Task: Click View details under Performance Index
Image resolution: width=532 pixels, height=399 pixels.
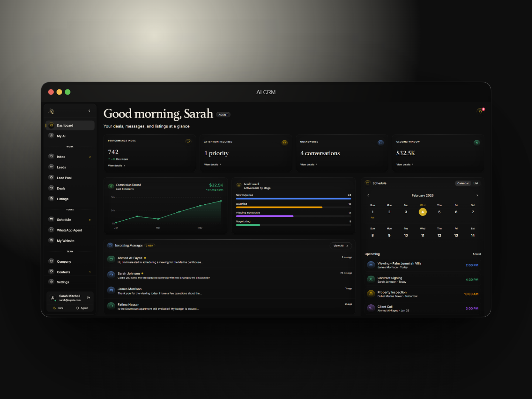Action: tap(116, 166)
